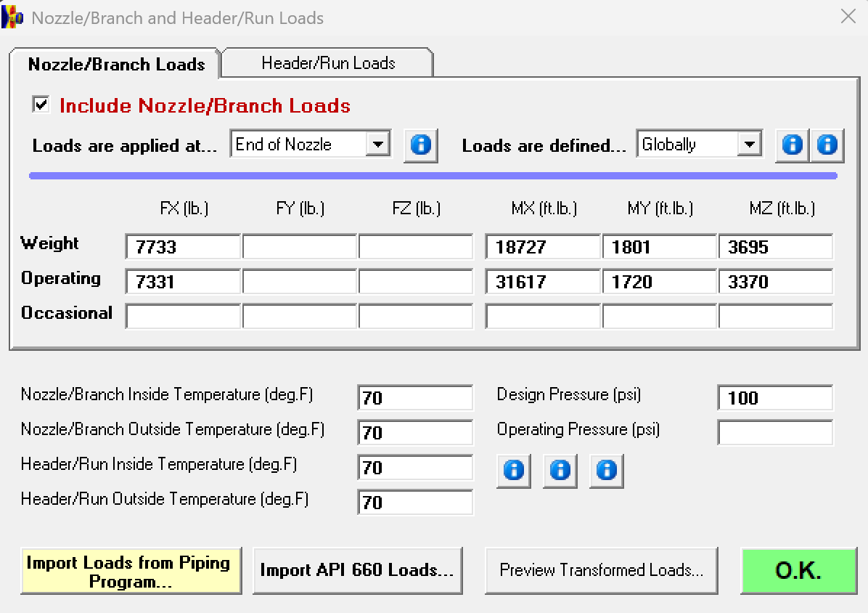Click the empty Operating Pressure field
The height and width of the screenshot is (613, 868).
(x=774, y=432)
